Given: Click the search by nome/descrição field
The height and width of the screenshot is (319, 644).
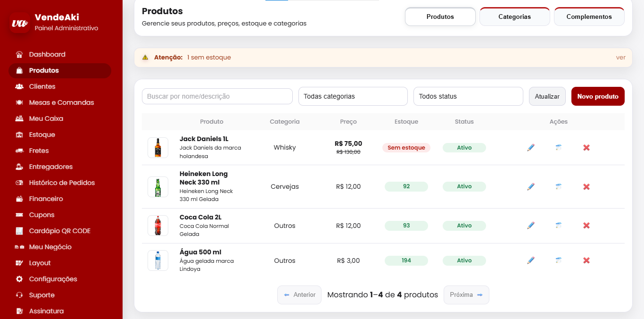Looking at the screenshot, I should click(217, 96).
